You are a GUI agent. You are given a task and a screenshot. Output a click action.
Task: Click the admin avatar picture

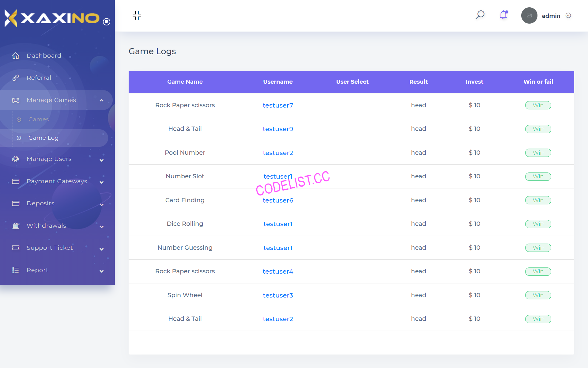pyautogui.click(x=529, y=16)
